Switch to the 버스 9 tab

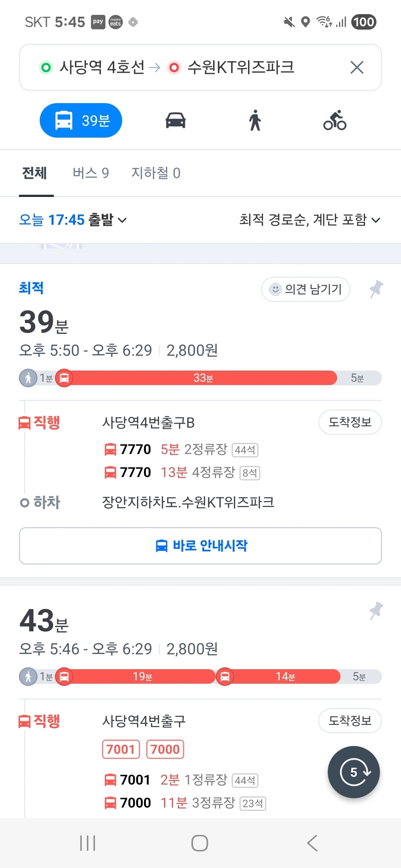[91, 173]
